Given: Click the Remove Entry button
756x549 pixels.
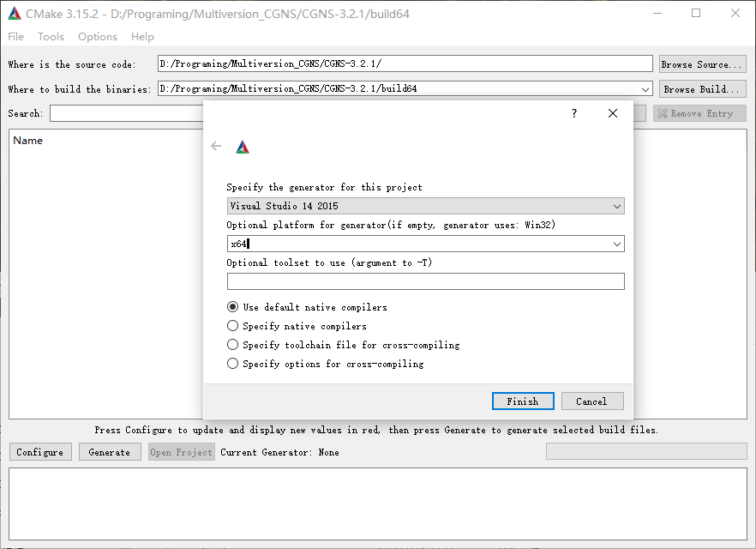Looking at the screenshot, I should (x=699, y=113).
